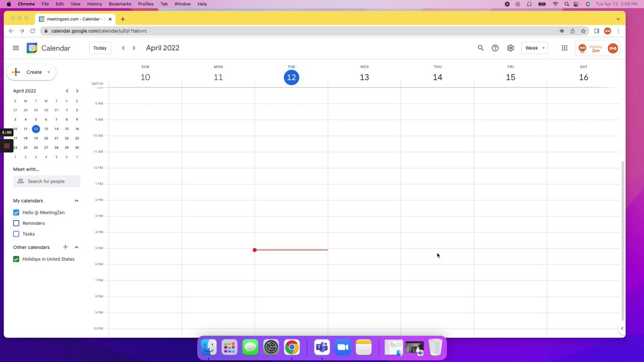The height and width of the screenshot is (362, 644).
Task: Open the main menu hamburger icon
Action: [16, 48]
